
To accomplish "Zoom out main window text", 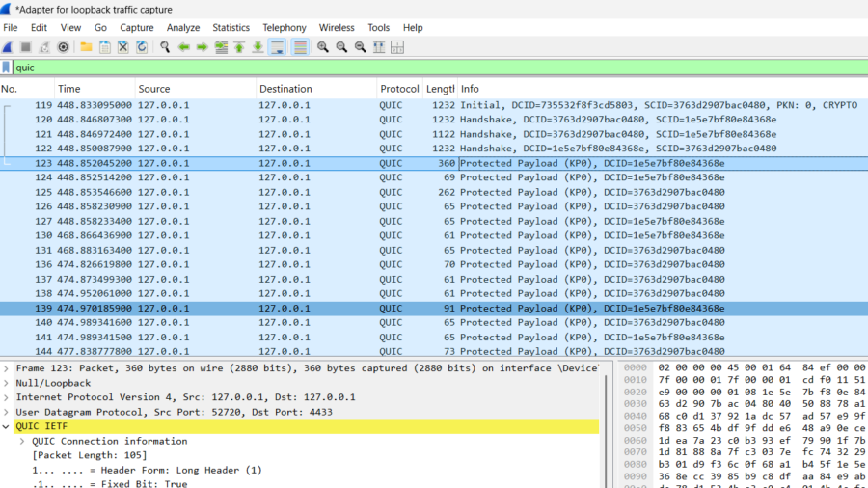I will [341, 47].
